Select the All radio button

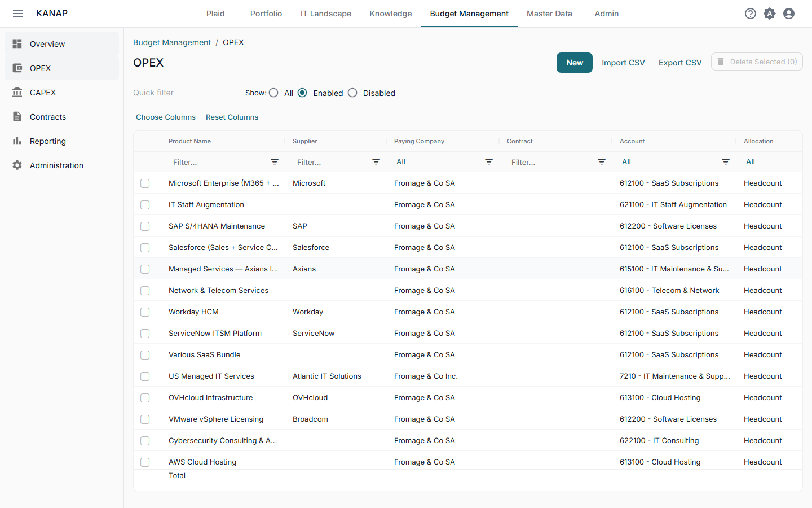coord(273,93)
